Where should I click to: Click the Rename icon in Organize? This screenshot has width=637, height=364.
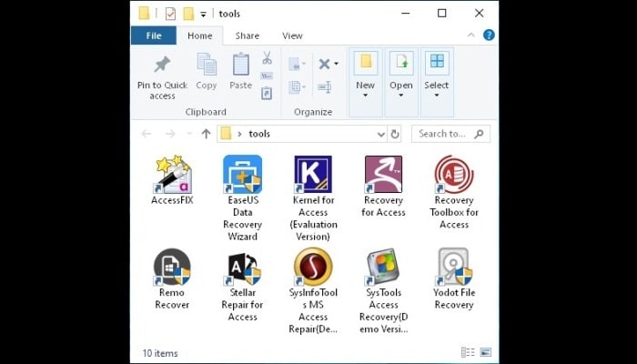325,87
